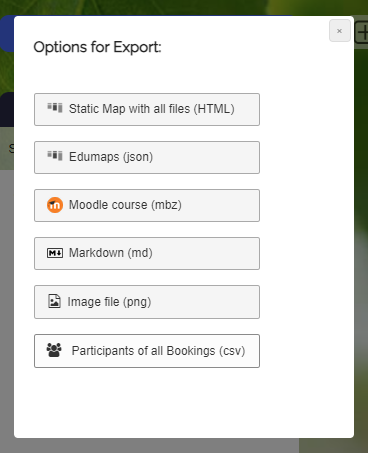Click the group of people icon

click(x=54, y=350)
